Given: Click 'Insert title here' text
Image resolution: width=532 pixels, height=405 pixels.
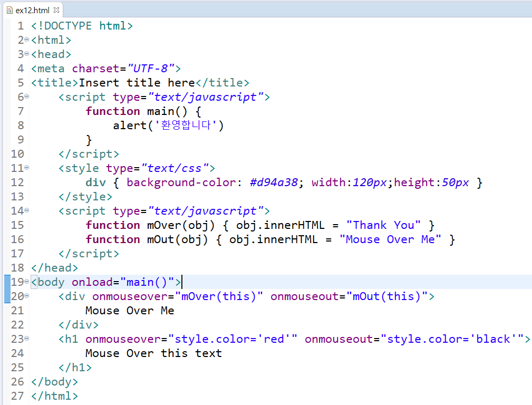Looking at the screenshot, I should 137,83.
